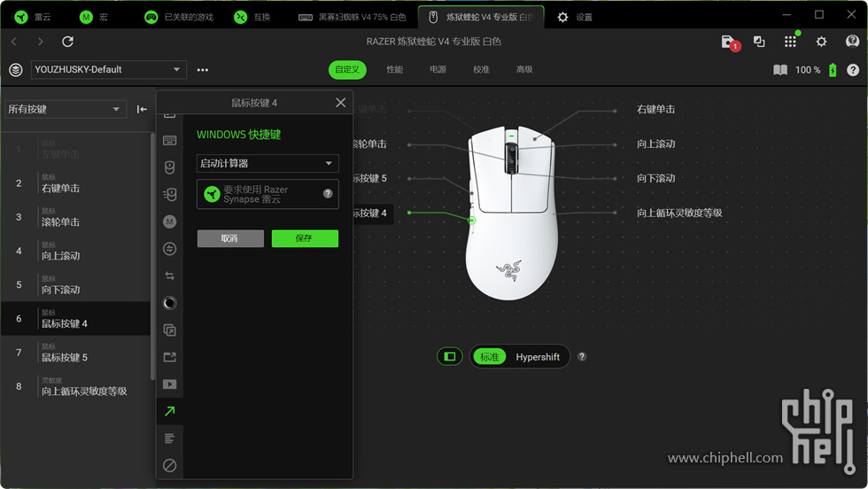Open the 已关联的游戏 top tab
This screenshot has width=868, height=489.
pos(179,17)
